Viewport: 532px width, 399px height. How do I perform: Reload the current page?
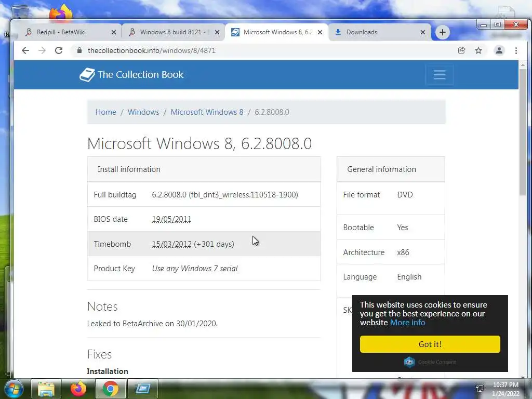click(x=59, y=50)
